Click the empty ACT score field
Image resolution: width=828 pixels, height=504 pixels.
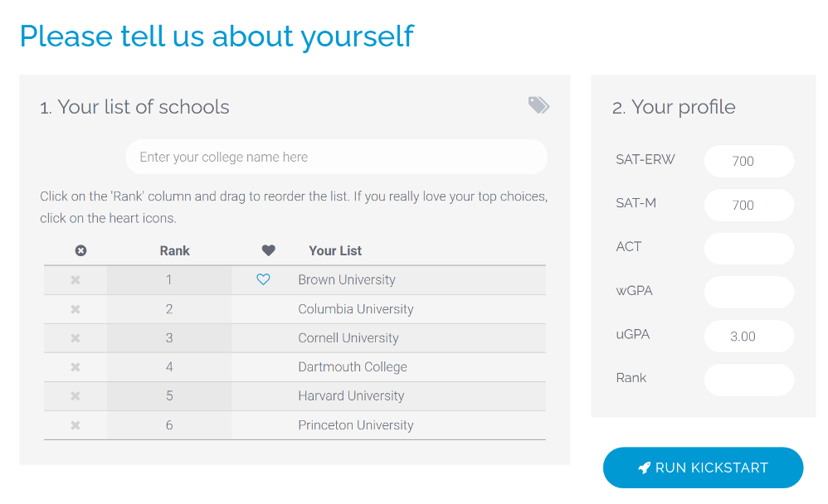[x=748, y=249]
